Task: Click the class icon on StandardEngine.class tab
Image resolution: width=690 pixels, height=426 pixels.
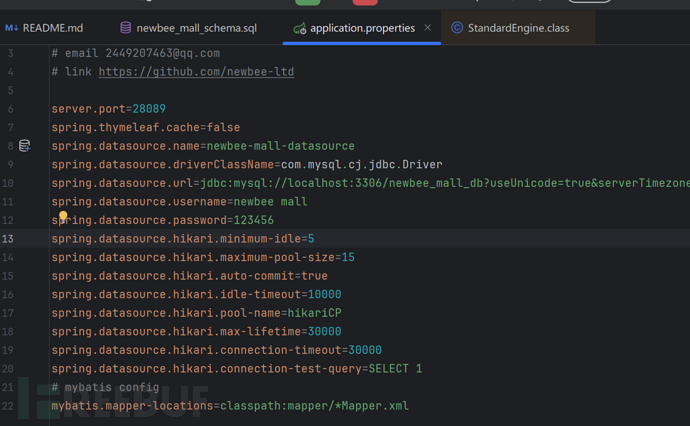Action: [457, 28]
